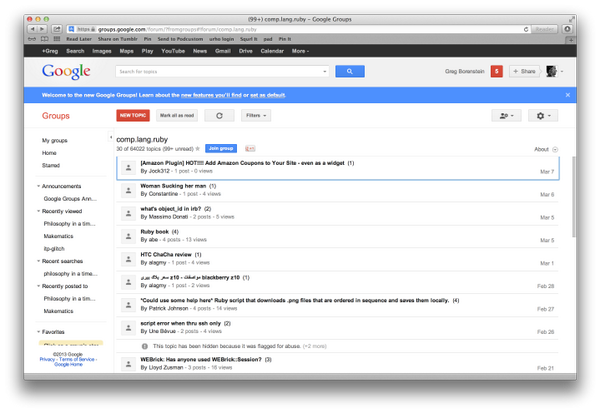Open the red notifications counter
Viewport: 600px width, 413px height.
click(497, 71)
